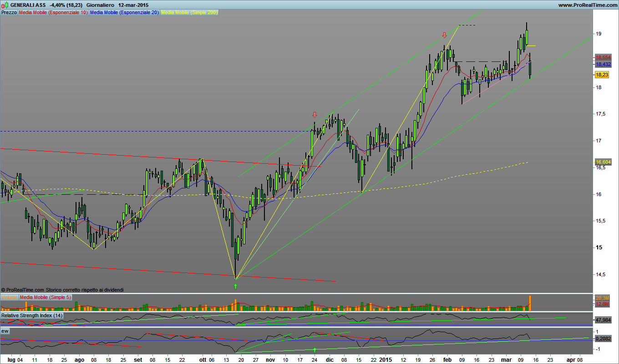
Task: Click the feb month label on axis
Action: click(x=447, y=359)
